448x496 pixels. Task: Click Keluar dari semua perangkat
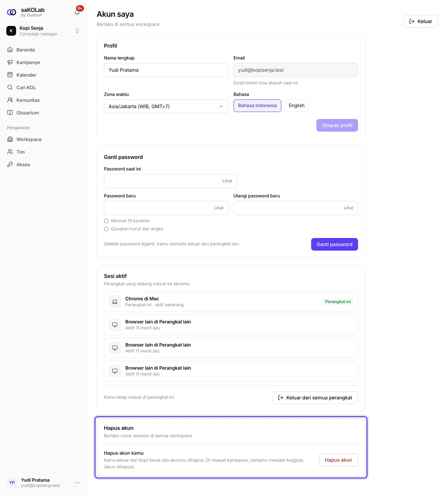315,398
